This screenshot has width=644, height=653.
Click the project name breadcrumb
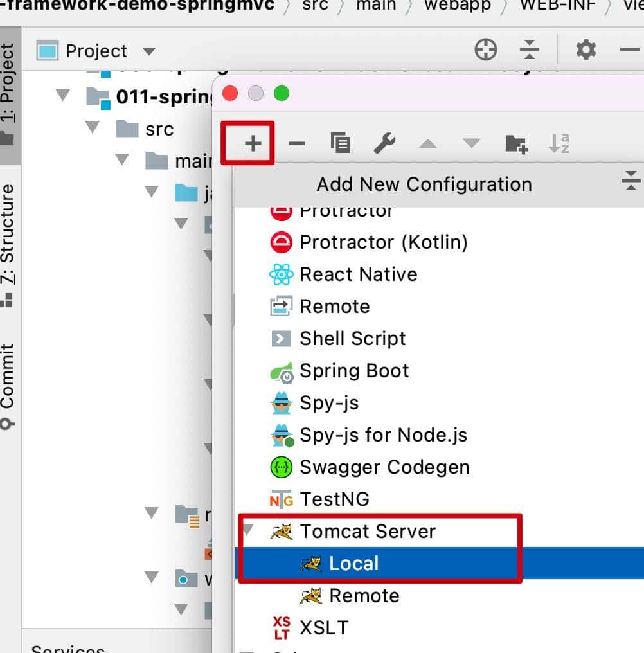(x=137, y=5)
